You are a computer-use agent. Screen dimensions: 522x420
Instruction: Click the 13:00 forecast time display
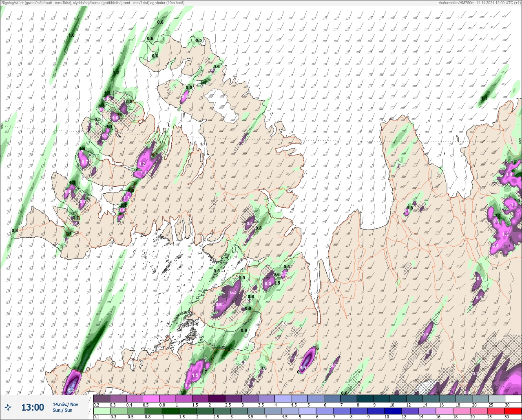tap(33, 407)
